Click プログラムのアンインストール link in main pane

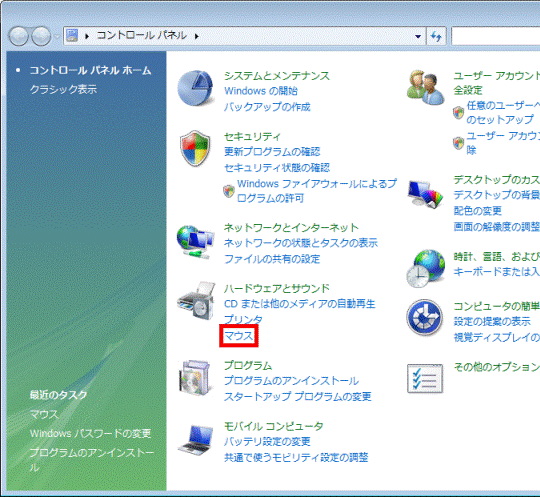[291, 381]
